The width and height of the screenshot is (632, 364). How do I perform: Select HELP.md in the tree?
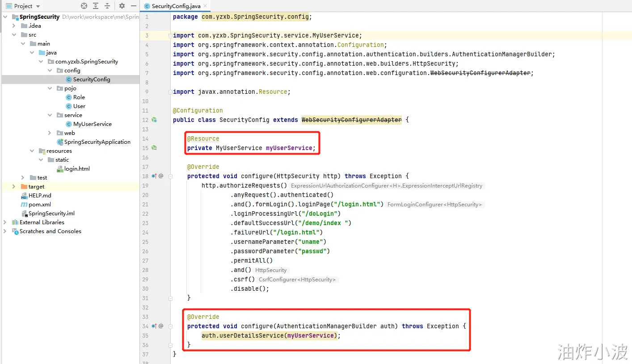[x=40, y=196]
